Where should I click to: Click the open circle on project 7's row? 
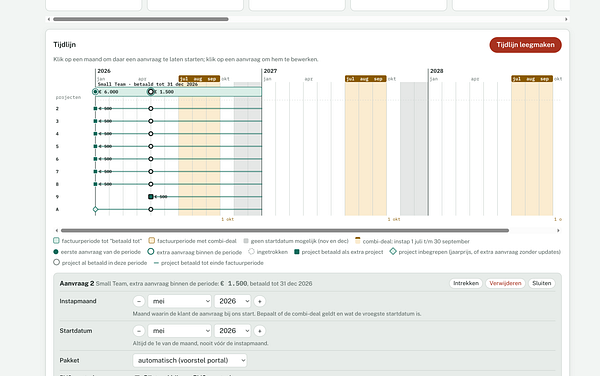(x=151, y=172)
